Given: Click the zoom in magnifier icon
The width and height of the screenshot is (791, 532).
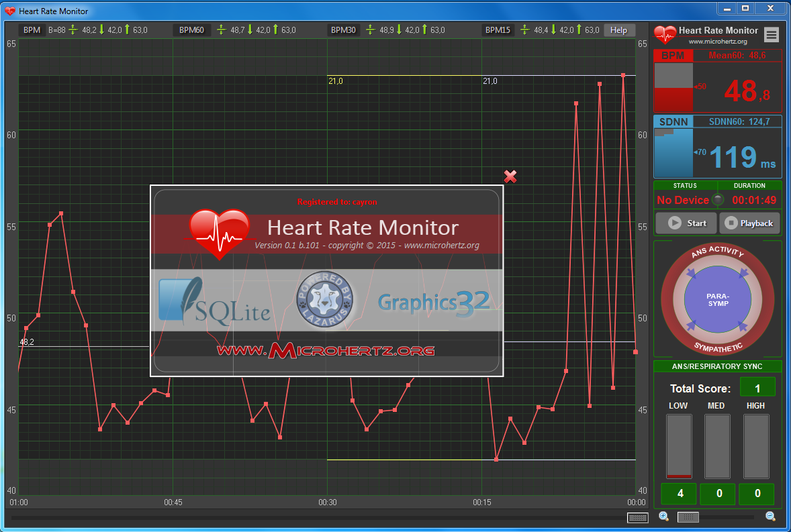Looking at the screenshot, I should click(664, 517).
